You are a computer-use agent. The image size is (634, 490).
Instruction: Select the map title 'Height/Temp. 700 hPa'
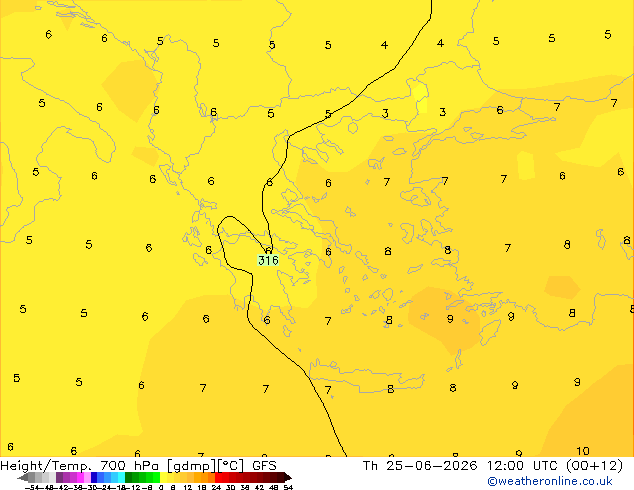[81, 466]
